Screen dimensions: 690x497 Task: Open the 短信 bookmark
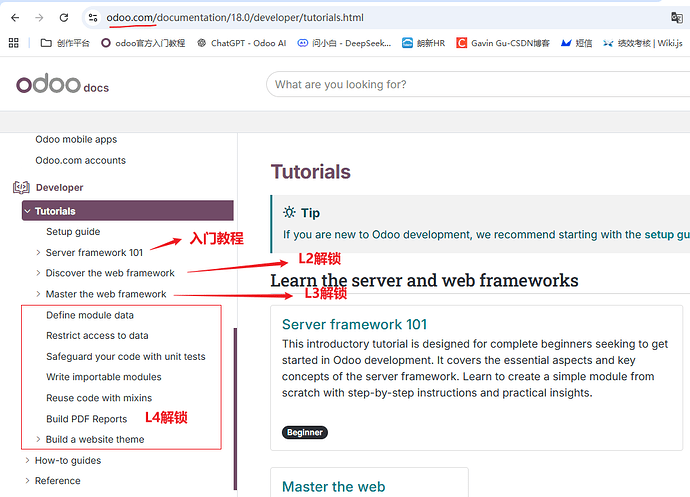[x=576, y=43]
